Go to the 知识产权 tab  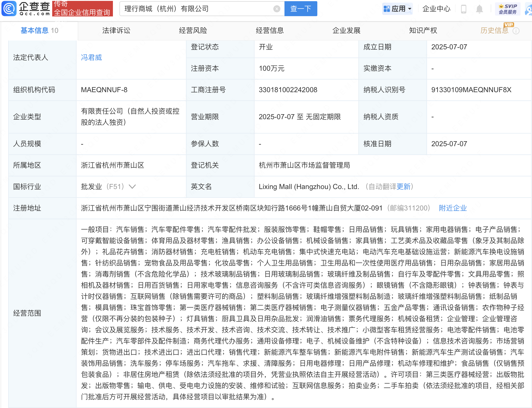(x=423, y=31)
